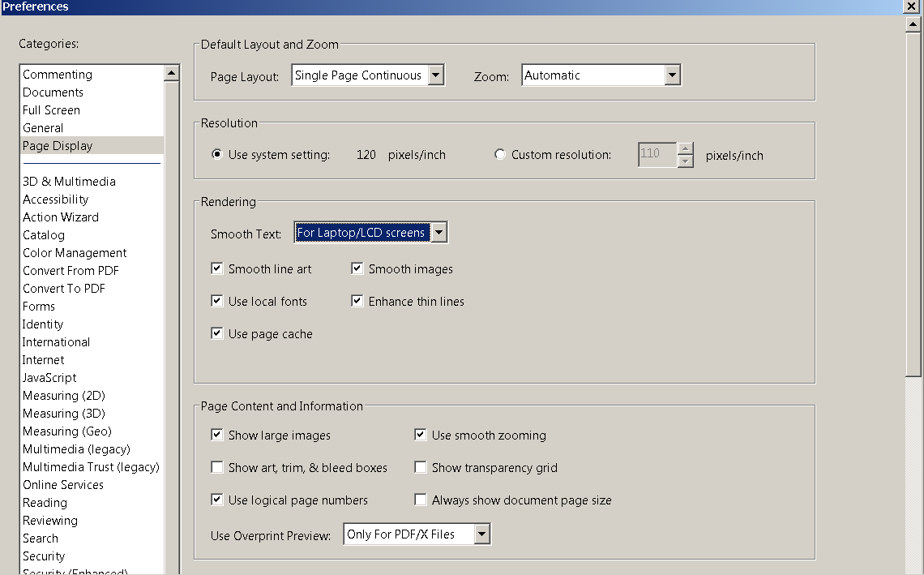
Task: Enable Always show document page size
Action: point(421,500)
